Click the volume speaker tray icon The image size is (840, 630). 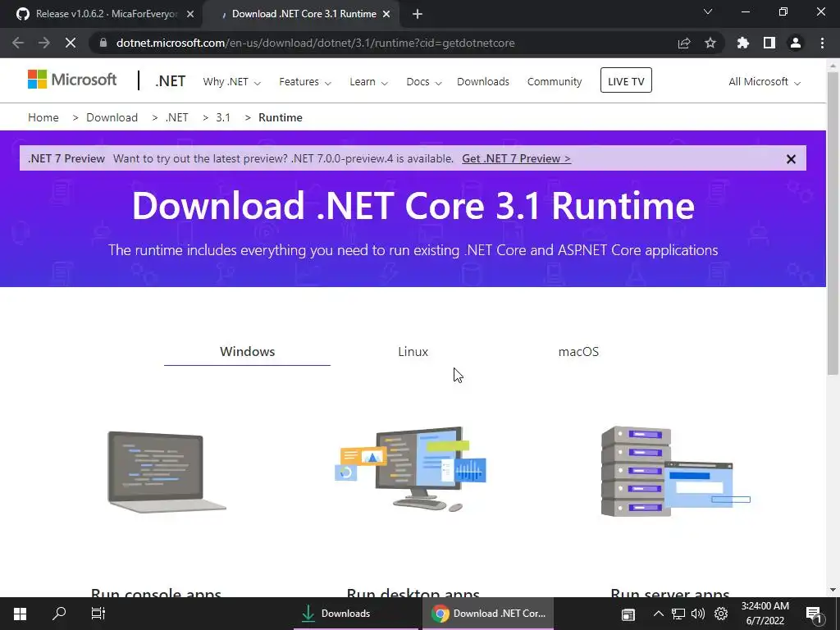698,614
